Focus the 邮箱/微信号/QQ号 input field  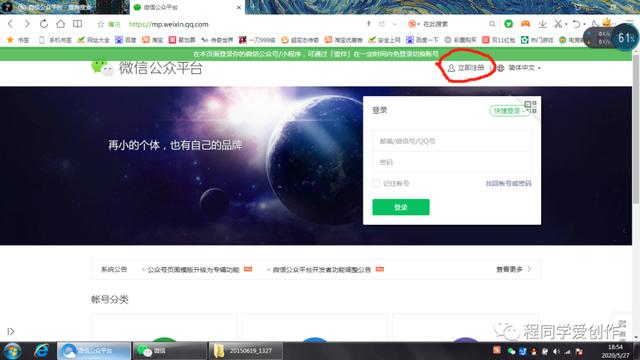(452, 141)
